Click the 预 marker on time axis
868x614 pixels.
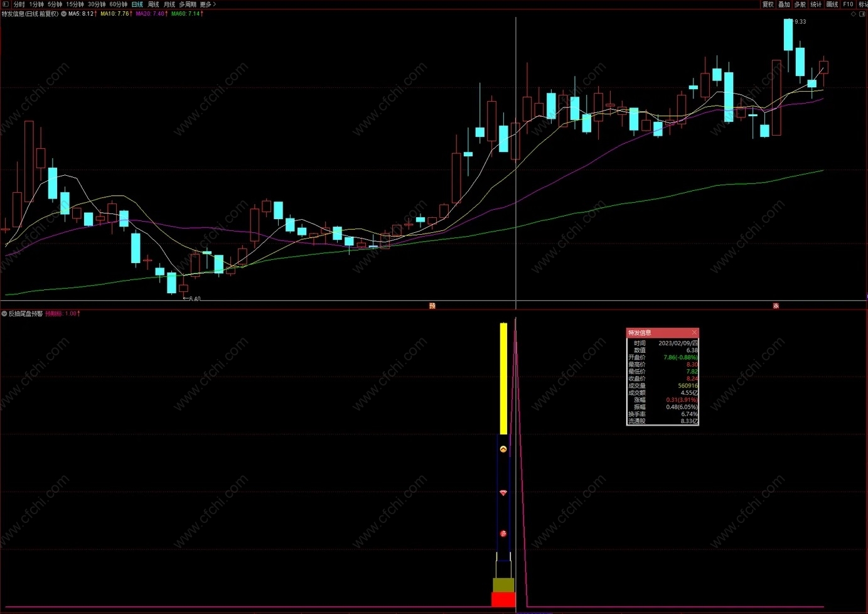click(432, 306)
